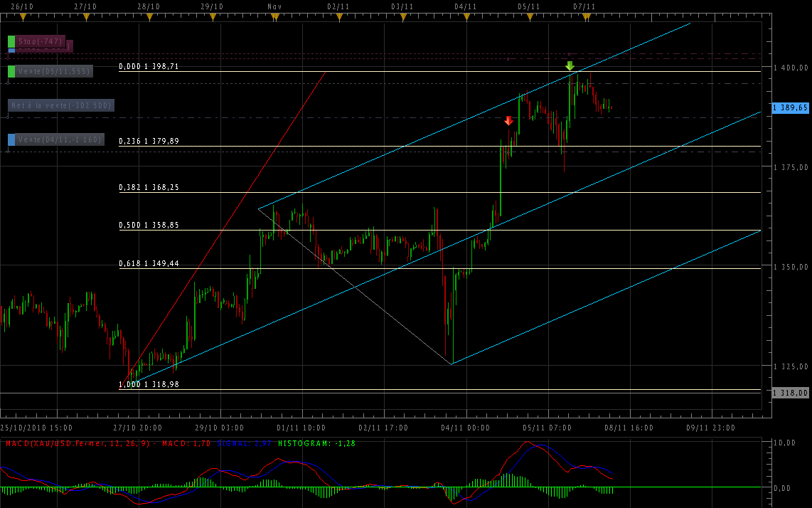Screen dimensions: 812x508
Task: Click the triangle marker under 29/10 date
Action: 212,16
